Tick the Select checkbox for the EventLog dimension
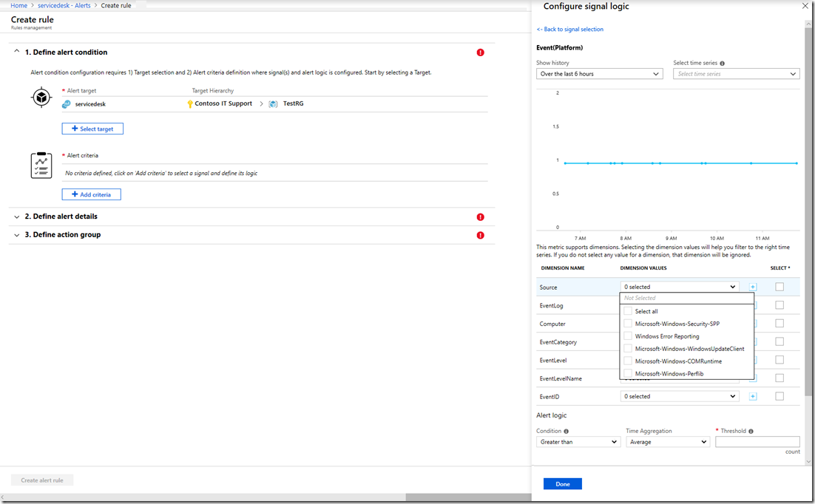This screenshot has height=504, width=815. 780,305
